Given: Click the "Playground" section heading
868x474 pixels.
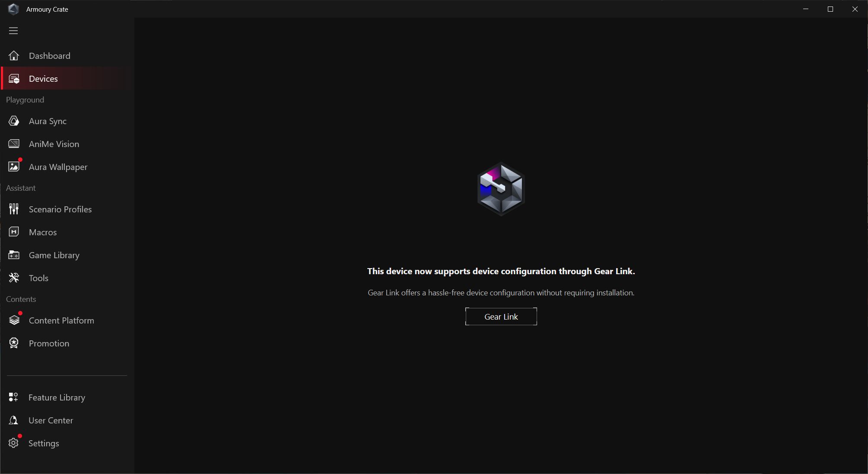Looking at the screenshot, I should click(25, 100).
